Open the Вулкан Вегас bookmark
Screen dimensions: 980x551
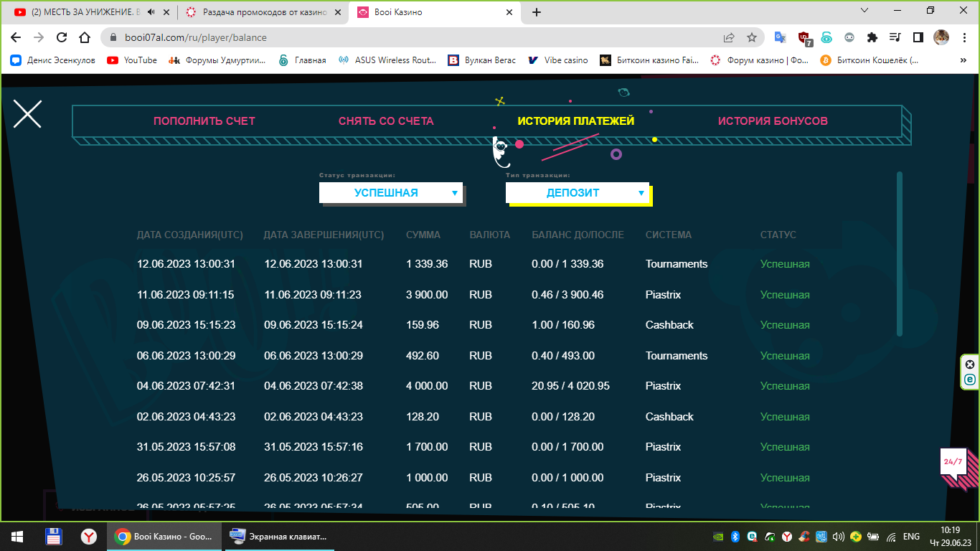(482, 60)
